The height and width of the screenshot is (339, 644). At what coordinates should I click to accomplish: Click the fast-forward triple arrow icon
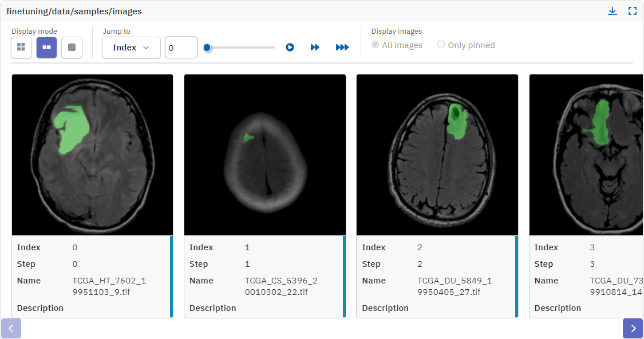tap(342, 48)
